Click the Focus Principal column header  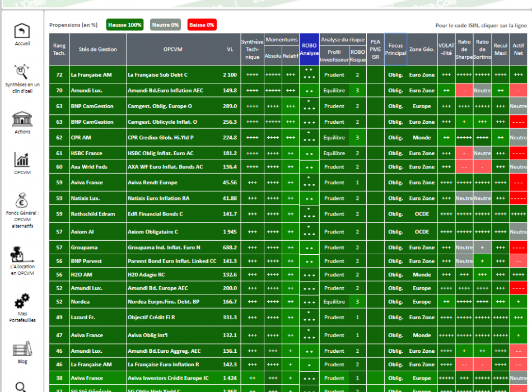(395, 49)
